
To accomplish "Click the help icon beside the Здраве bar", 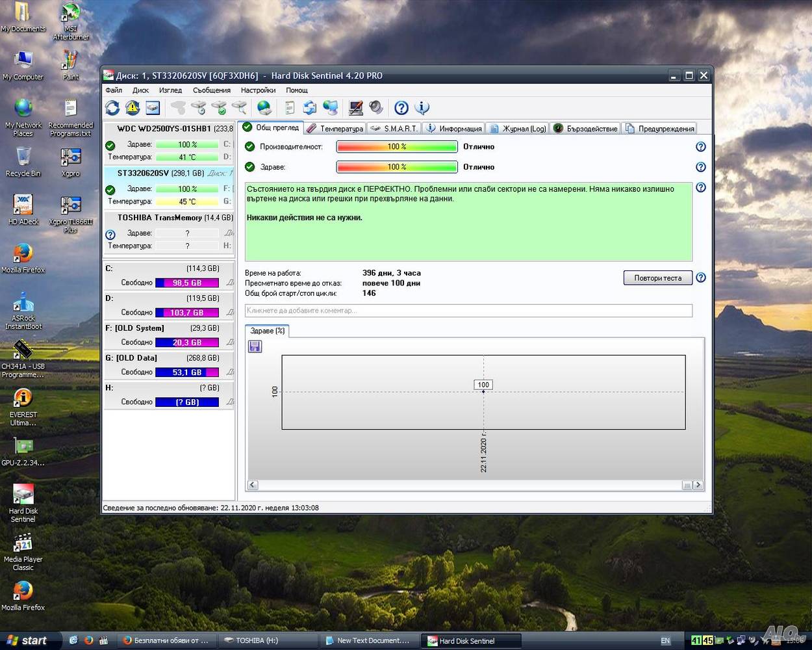I will click(x=701, y=167).
